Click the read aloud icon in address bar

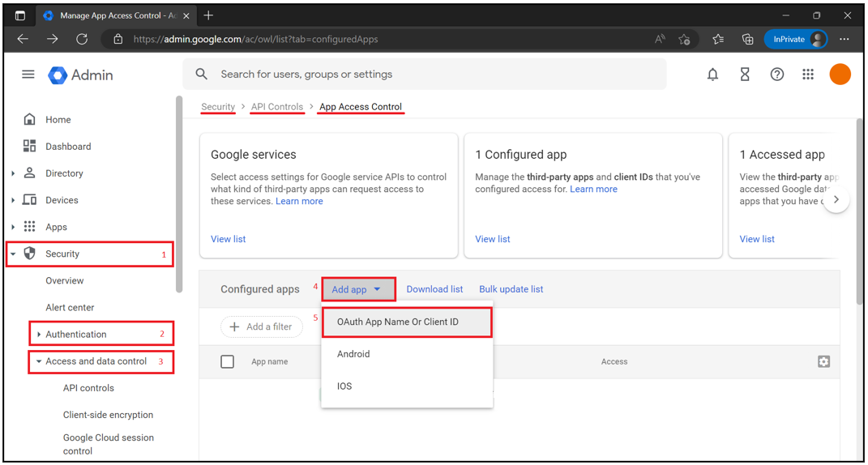tap(660, 40)
